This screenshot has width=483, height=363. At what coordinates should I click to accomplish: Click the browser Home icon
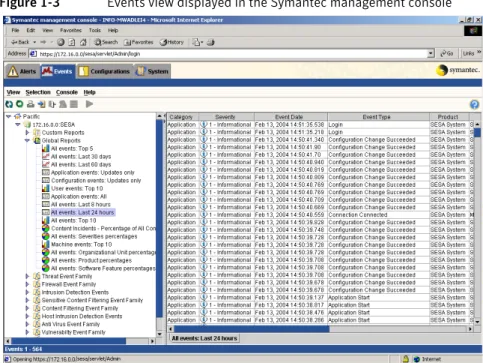pos(83,42)
